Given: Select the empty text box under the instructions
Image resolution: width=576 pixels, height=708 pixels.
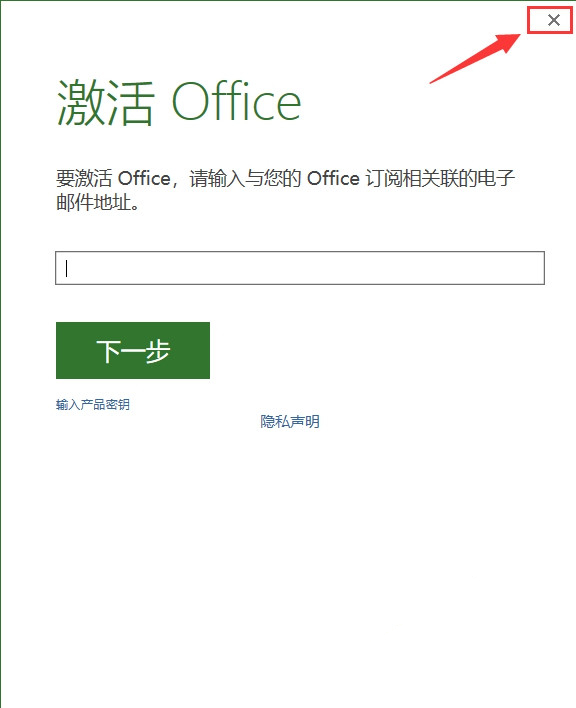Looking at the screenshot, I should [x=300, y=268].
